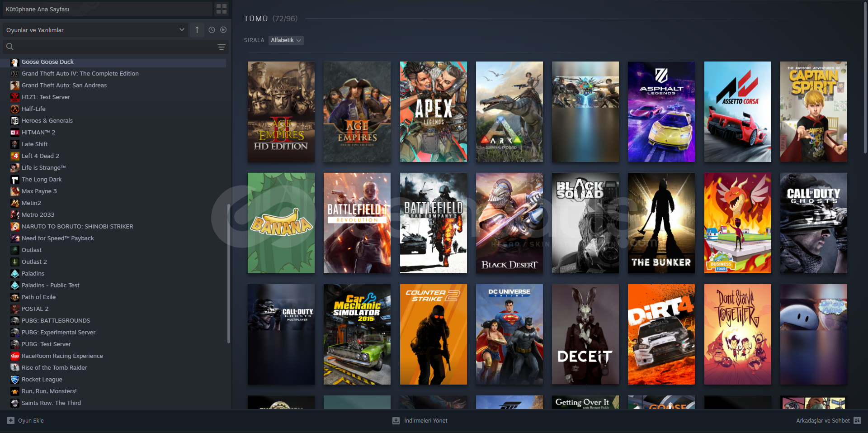Toggle ready-to-play filter icon
Screen dimensions: 868x433
click(x=223, y=30)
